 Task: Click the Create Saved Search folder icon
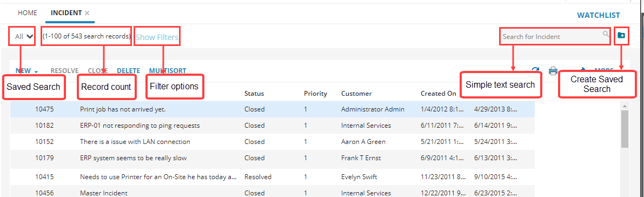coord(621,35)
